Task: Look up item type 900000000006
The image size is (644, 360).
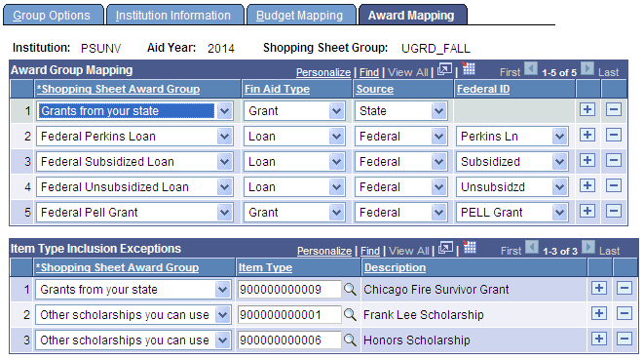Action: [350, 340]
